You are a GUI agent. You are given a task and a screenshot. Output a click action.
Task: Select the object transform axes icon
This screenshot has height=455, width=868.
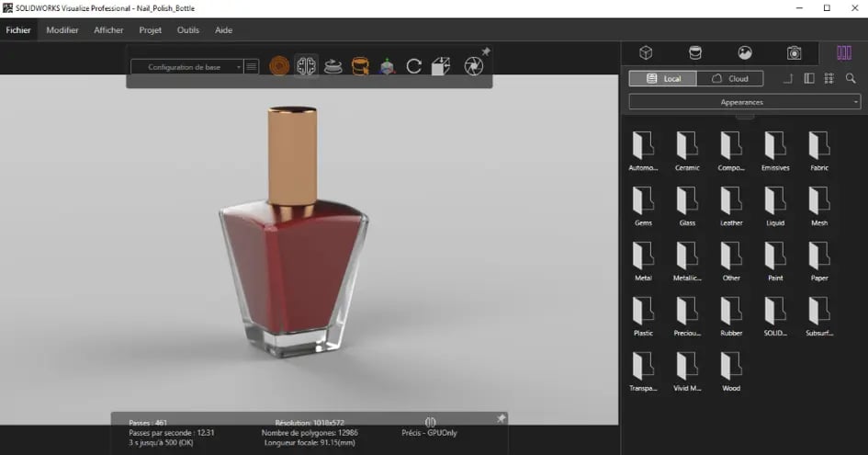click(387, 66)
